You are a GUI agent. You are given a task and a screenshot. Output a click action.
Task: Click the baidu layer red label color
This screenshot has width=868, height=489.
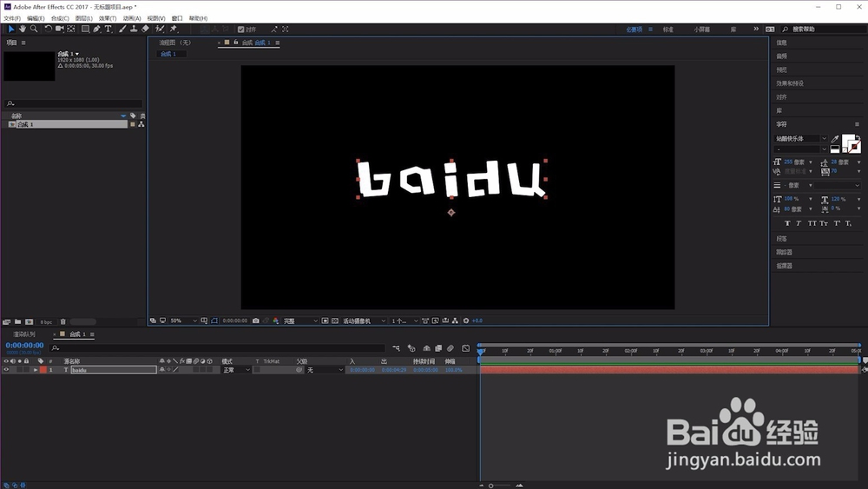(43, 370)
